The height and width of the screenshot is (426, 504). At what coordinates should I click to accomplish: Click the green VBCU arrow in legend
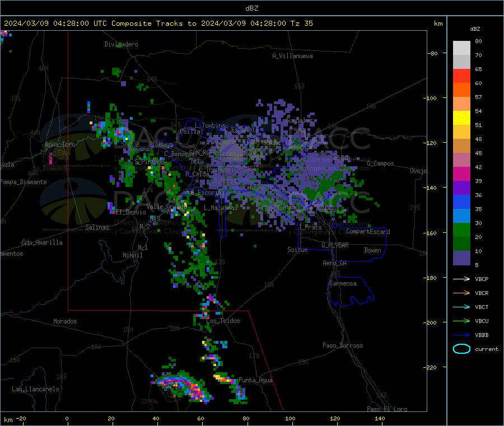pos(461,321)
